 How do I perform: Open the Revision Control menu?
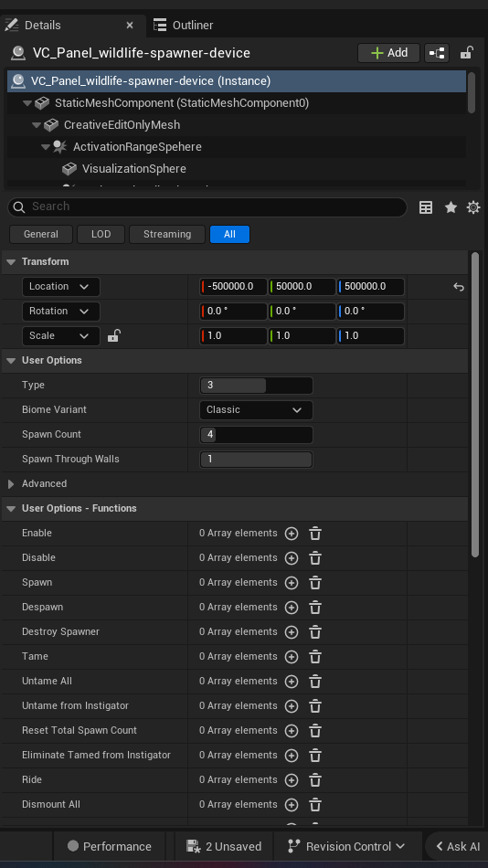coord(347,846)
